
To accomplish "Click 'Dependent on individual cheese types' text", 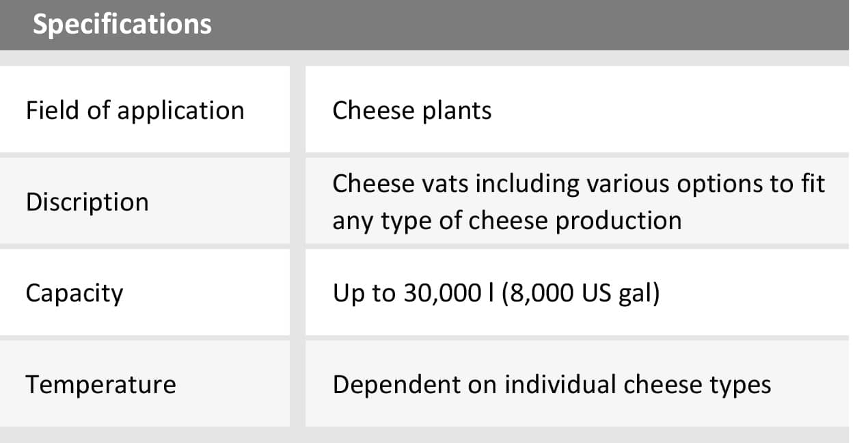I will click(x=551, y=384).
